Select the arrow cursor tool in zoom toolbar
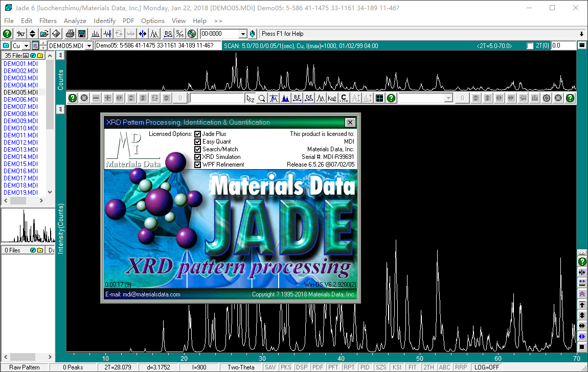The height and width of the screenshot is (372, 588). point(250,98)
